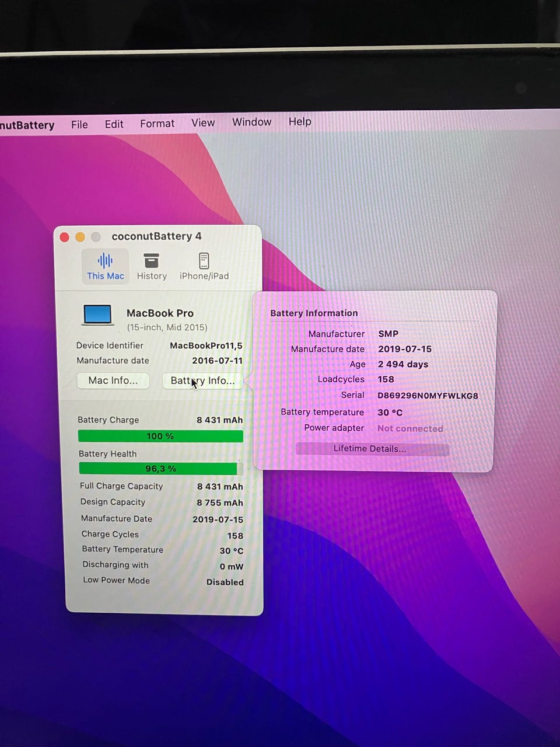Select the battery serial D869296N0MYFWLKG8
Viewport: 560px width, 747px height.
point(428,396)
